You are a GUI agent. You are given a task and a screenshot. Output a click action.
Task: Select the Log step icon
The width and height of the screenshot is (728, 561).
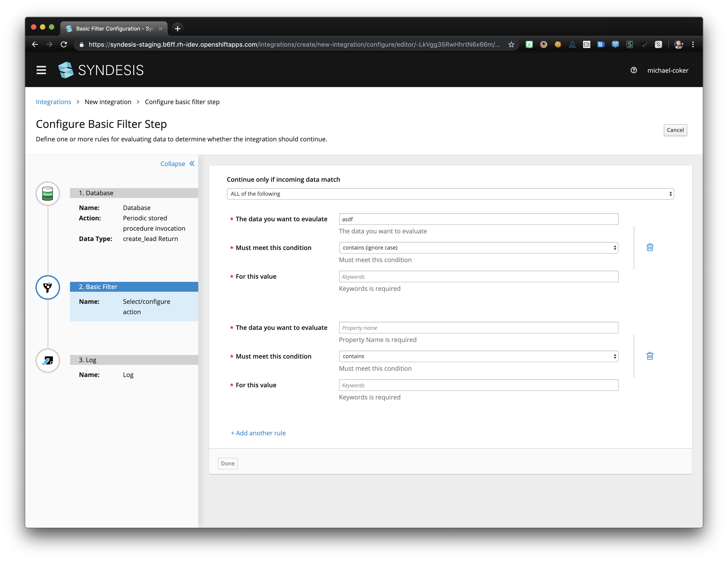click(48, 361)
